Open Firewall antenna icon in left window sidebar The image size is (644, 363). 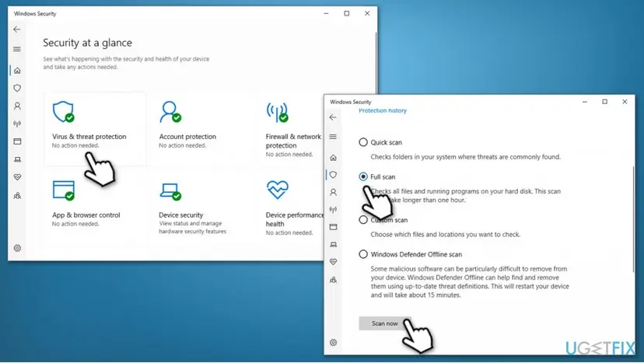point(17,124)
